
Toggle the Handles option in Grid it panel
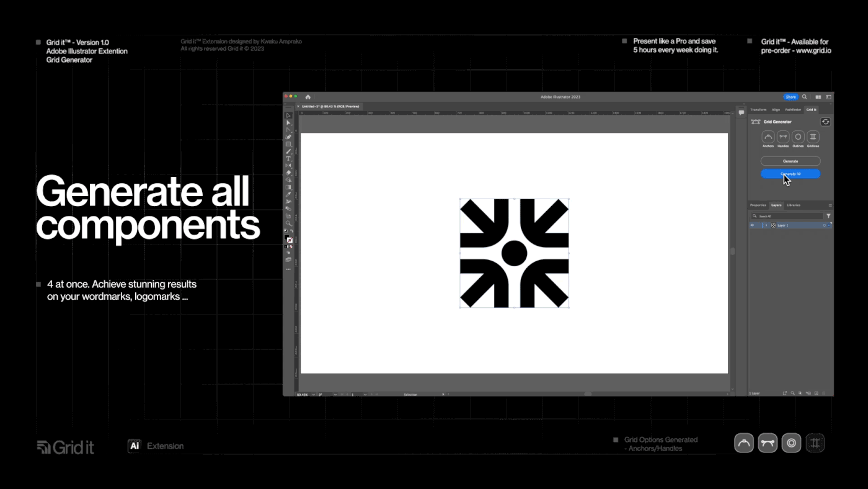coord(783,137)
